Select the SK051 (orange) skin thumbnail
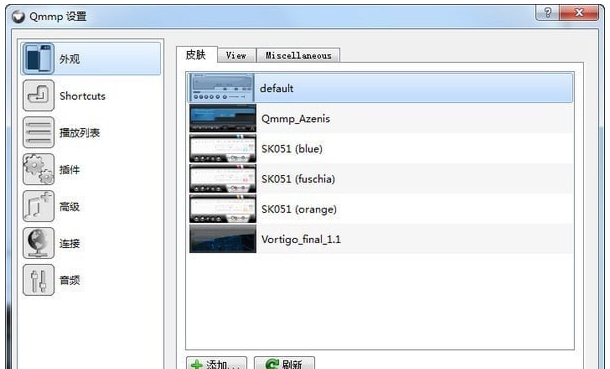The height and width of the screenshot is (369, 610). pos(223,209)
